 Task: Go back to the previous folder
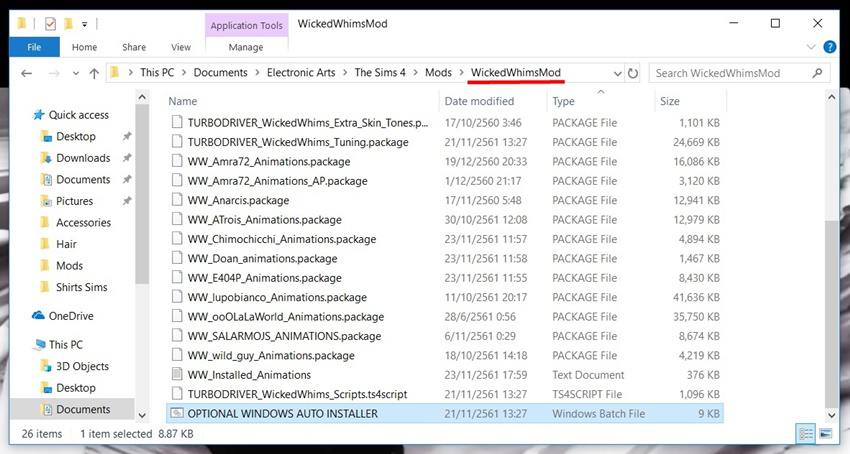tap(26, 73)
